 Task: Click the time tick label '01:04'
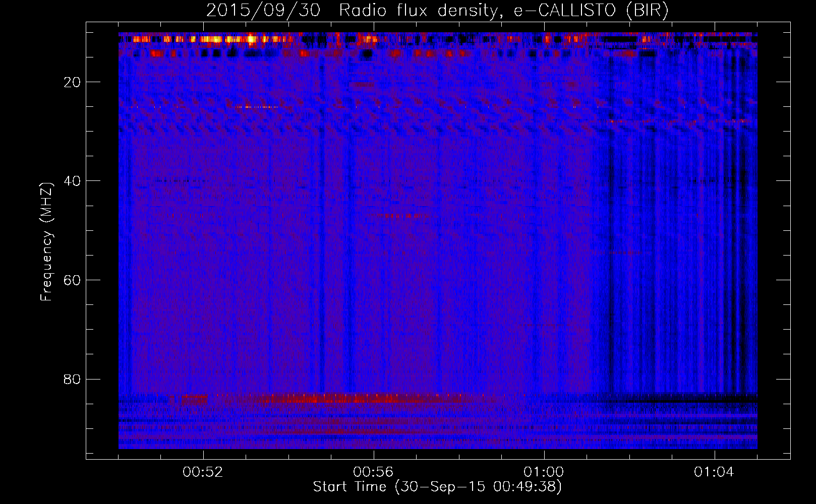click(x=714, y=472)
